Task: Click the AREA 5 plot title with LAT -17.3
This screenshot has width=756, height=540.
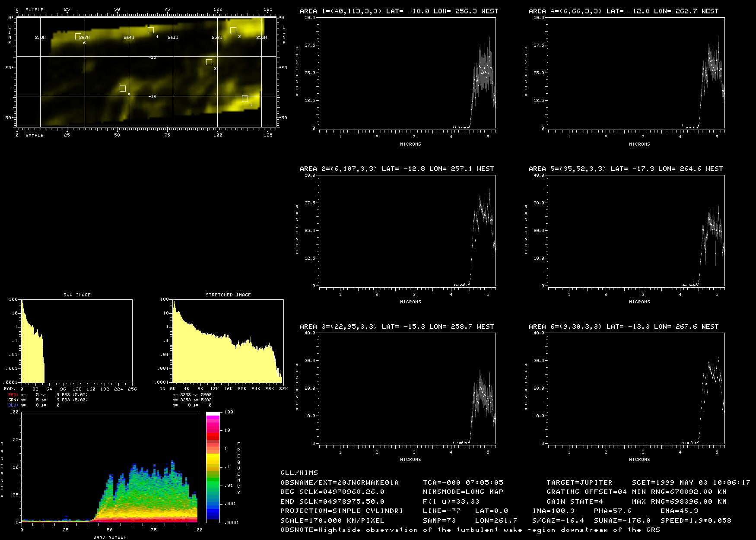Action: click(x=626, y=168)
